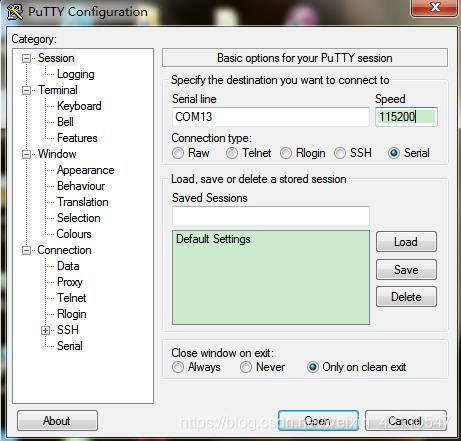The image size is (461, 441).
Task: Select SSH connection type radio button
Action: pos(340,153)
